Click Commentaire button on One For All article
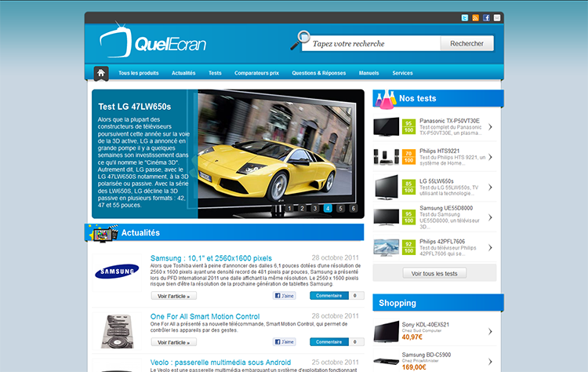The image size is (588, 372). 328,342
